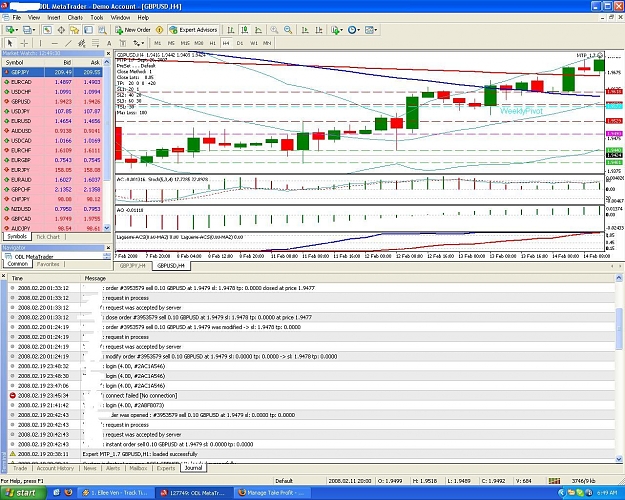Viewport: 625px width, 500px height.
Task: Switch chart to line chart display
Action: pos(258,30)
